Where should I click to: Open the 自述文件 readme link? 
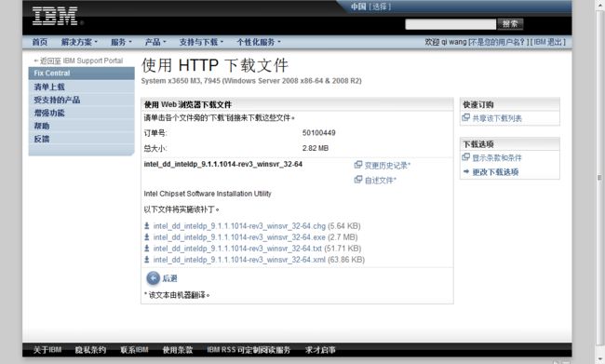click(x=381, y=181)
